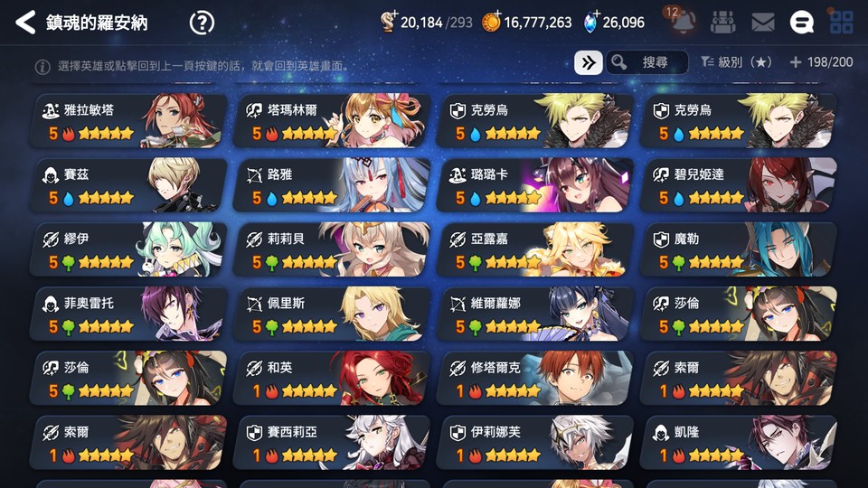868x488 pixels.
Task: Select hero 雅拉敏塔 card
Action: pos(128,120)
